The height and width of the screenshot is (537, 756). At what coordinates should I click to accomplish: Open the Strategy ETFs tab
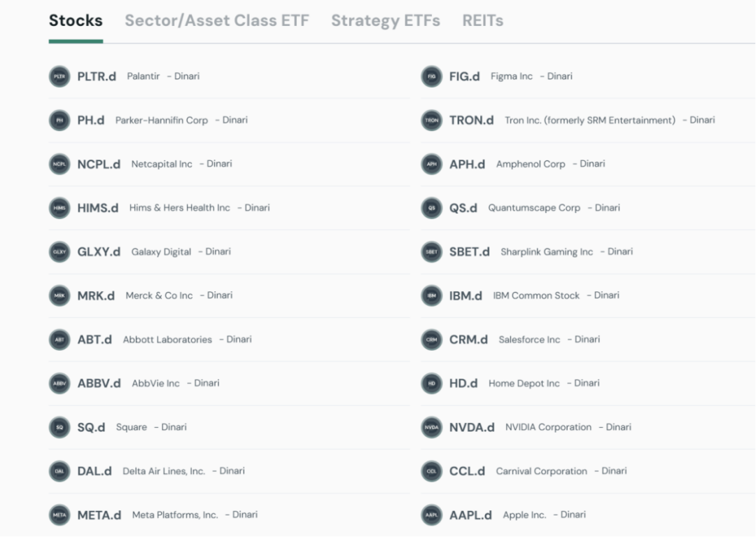(386, 20)
